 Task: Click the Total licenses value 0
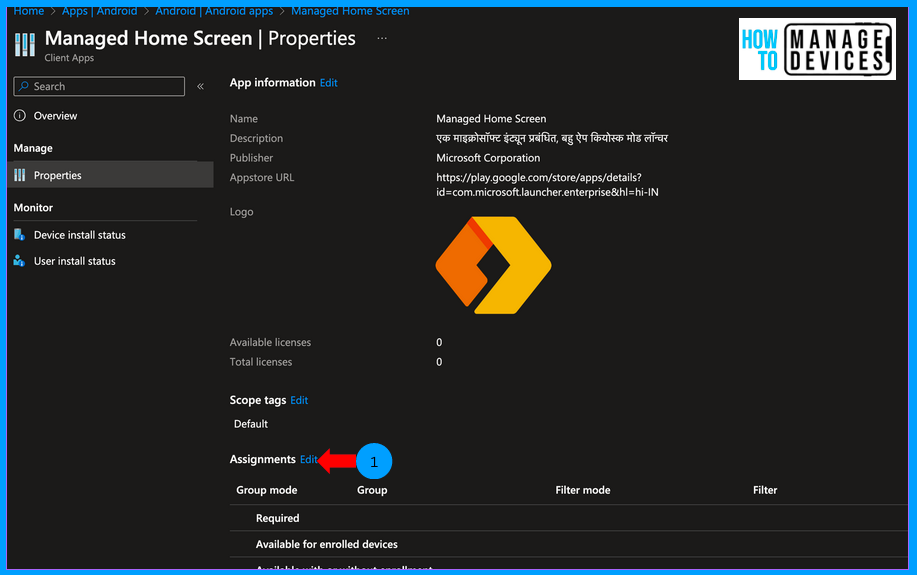point(439,362)
